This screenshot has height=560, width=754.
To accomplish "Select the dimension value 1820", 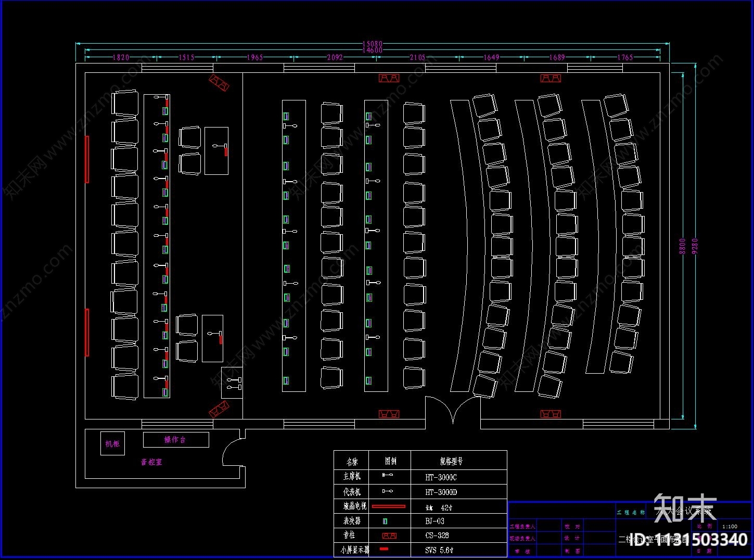I will click(x=121, y=57).
